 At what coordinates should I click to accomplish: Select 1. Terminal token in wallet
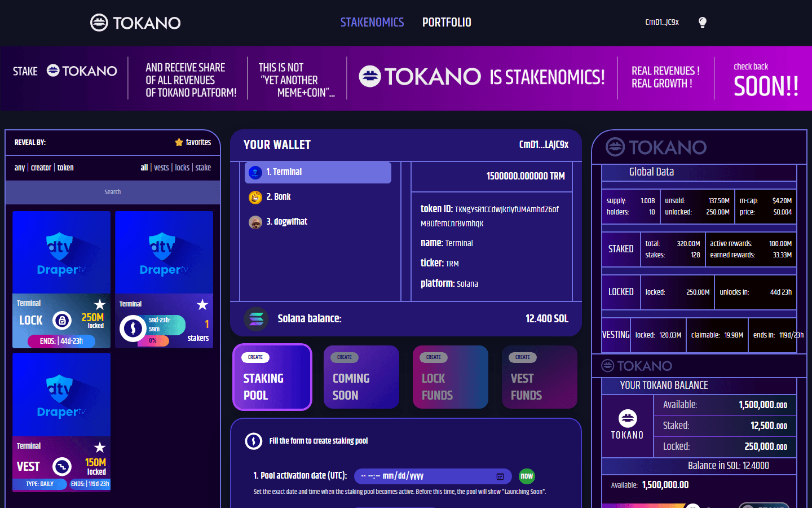[318, 172]
